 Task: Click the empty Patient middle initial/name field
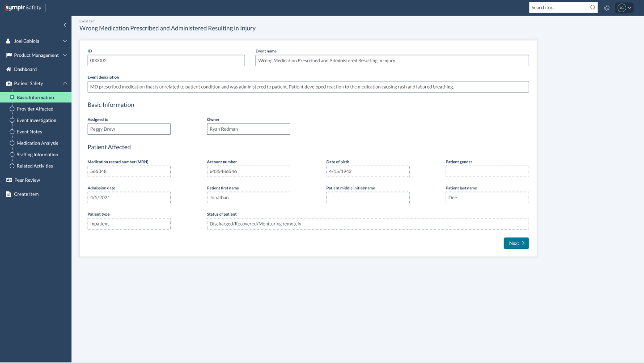368,197
